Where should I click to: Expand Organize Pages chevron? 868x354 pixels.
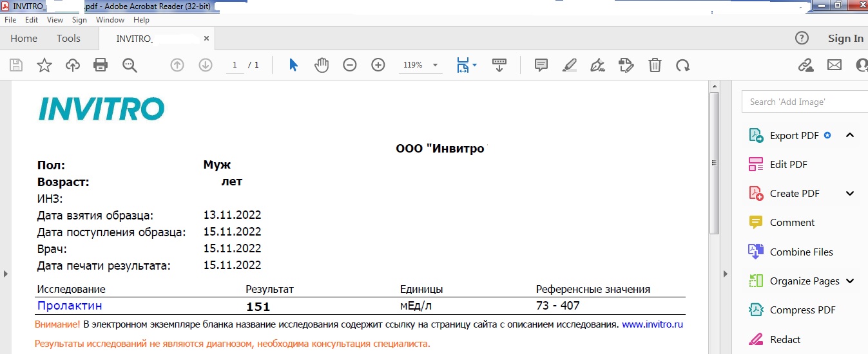pos(849,281)
